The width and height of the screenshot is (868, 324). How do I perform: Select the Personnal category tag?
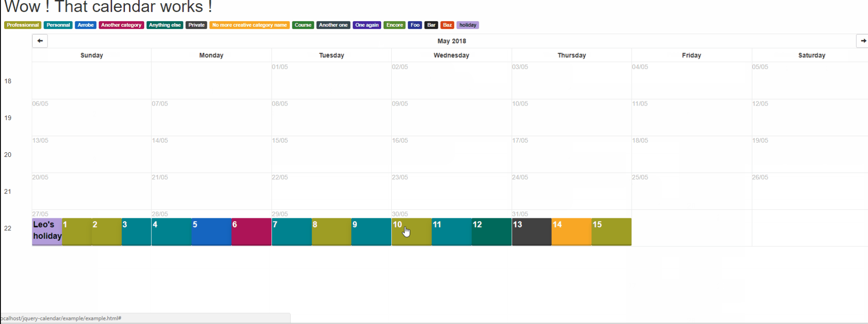coord(58,25)
